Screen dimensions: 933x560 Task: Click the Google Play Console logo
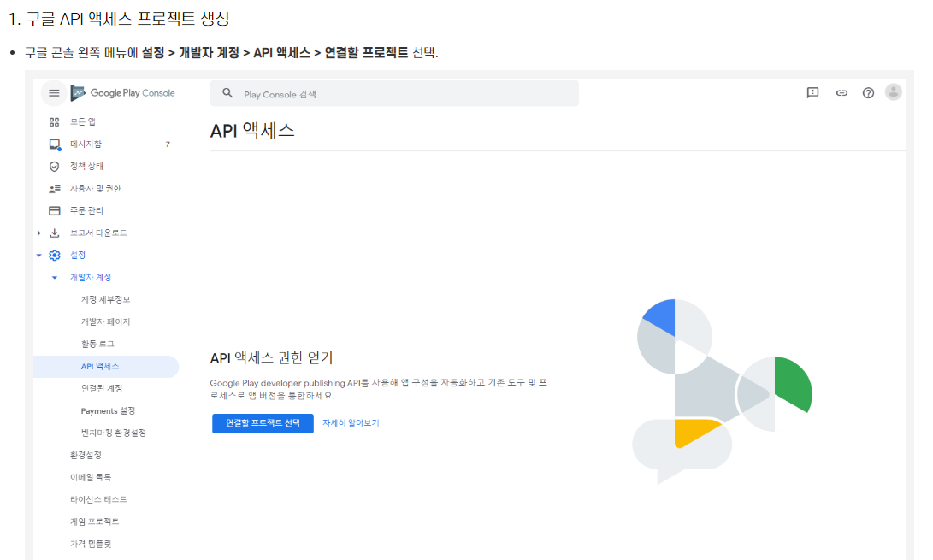122,93
